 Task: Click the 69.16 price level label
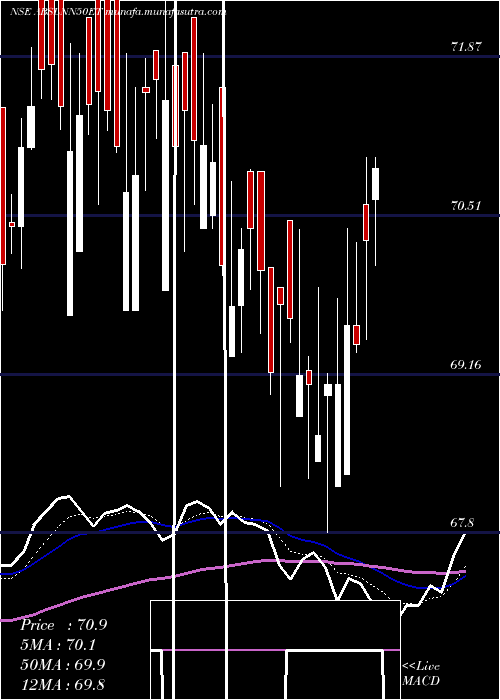(466, 365)
